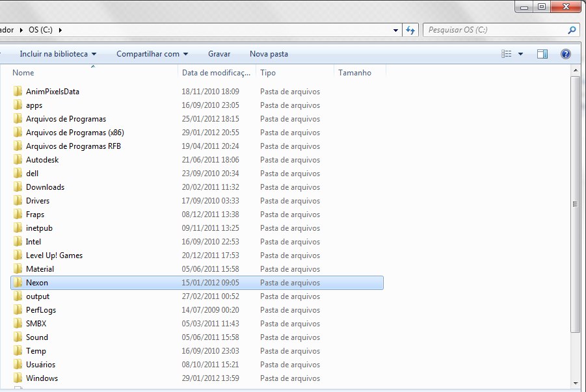Click the inetpub folder icon
Image resolution: width=586 pixels, height=392 pixels.
[18, 228]
